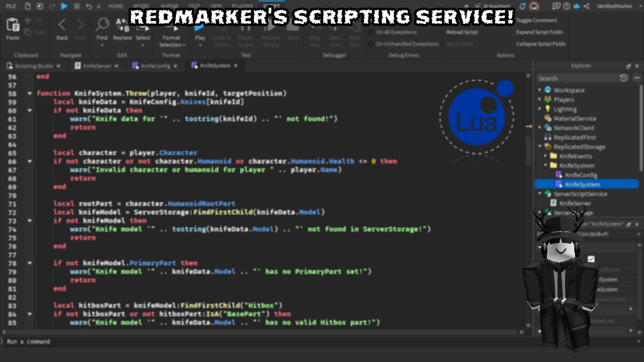
Task: Select KnifeConfig in Explorer tree
Action: pos(581,175)
